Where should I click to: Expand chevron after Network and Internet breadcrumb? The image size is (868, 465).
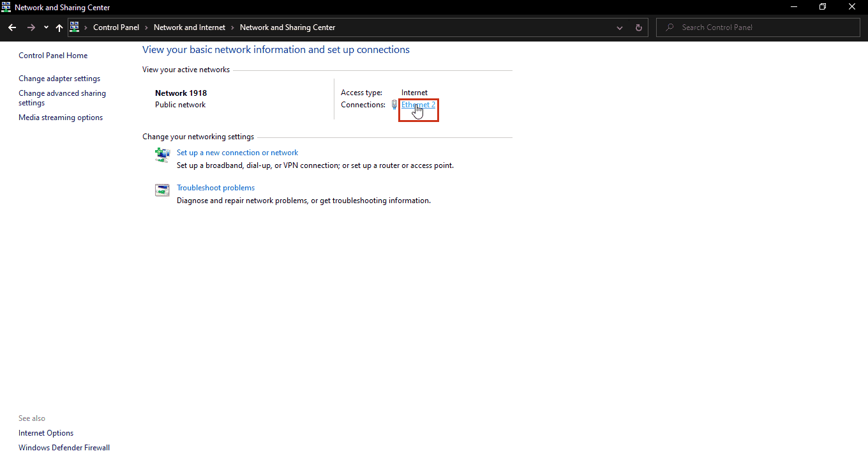click(x=233, y=27)
